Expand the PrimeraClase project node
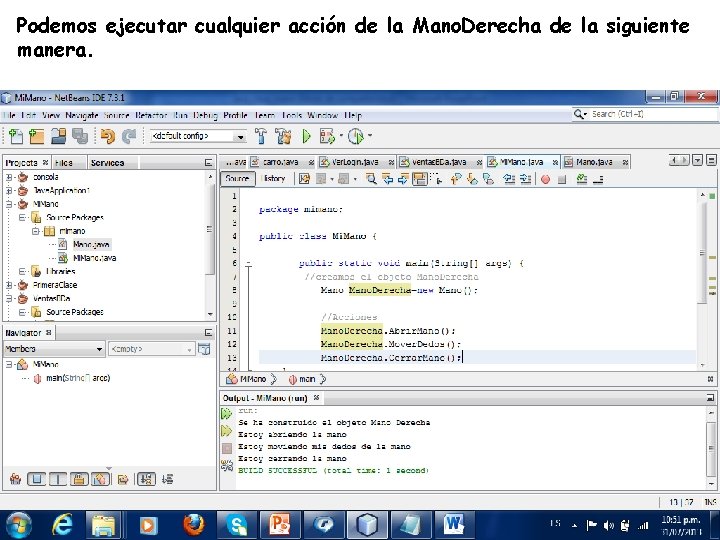The image size is (720, 540). tap(9, 285)
